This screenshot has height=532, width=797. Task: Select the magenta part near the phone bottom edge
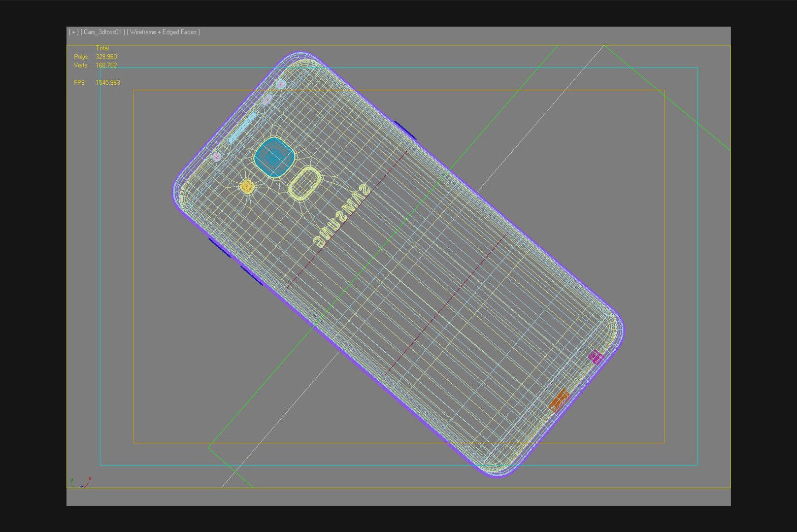[x=595, y=356]
